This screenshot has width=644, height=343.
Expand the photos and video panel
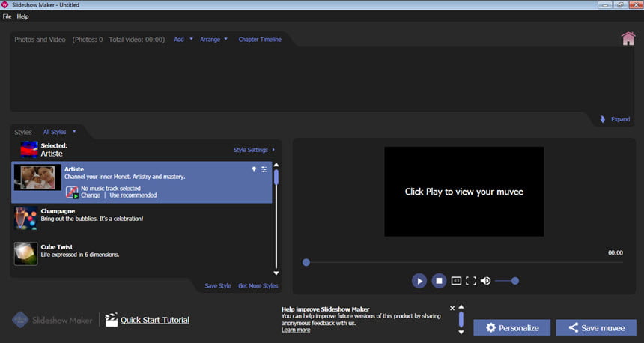[x=620, y=119]
